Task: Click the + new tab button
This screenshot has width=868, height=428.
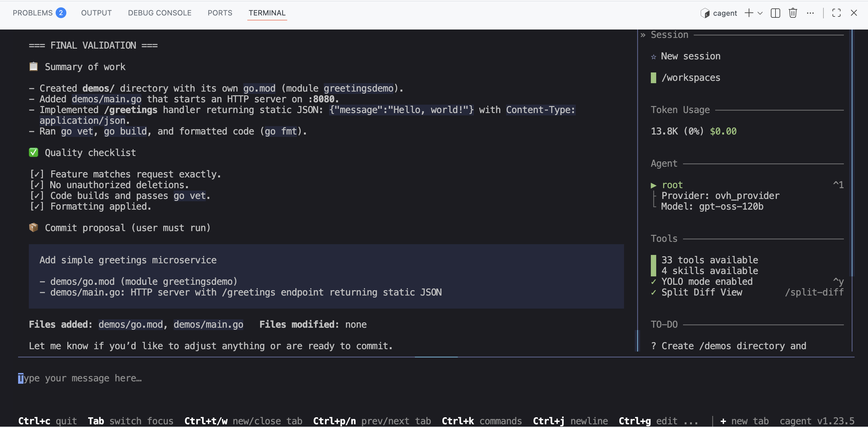Action: point(744,421)
